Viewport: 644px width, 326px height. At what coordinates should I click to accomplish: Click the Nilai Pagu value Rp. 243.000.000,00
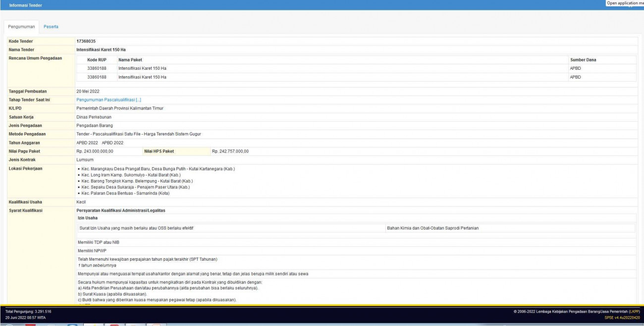(x=95, y=151)
